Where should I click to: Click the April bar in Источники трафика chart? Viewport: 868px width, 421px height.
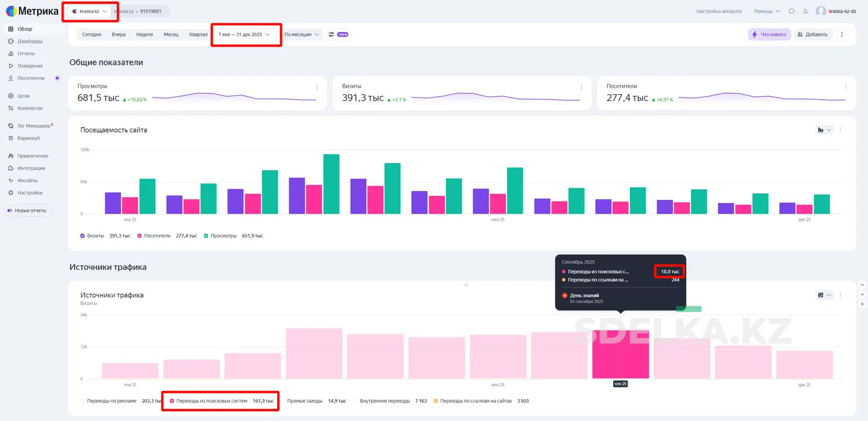314,353
